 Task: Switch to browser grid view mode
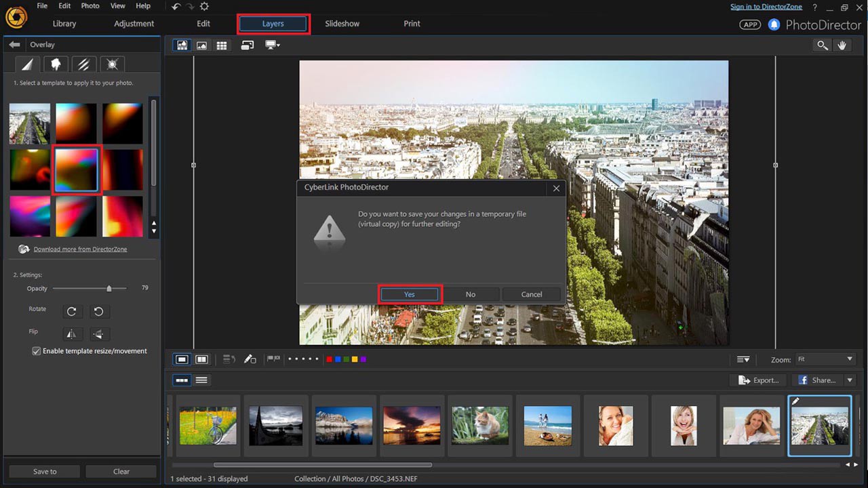222,45
